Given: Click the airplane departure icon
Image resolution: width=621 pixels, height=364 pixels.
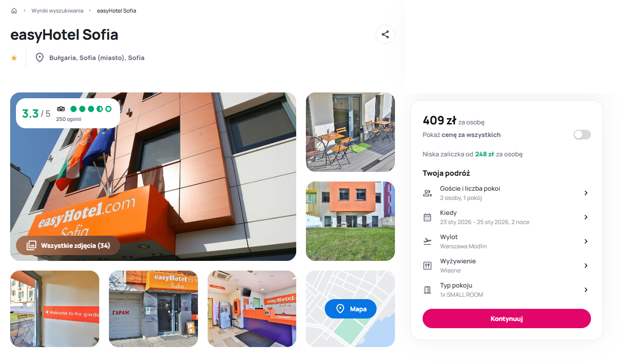Looking at the screenshot, I should coord(427,242).
